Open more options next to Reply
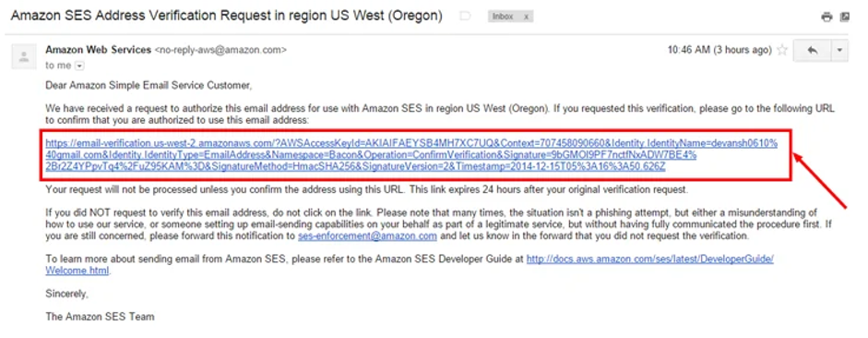 tap(839, 51)
